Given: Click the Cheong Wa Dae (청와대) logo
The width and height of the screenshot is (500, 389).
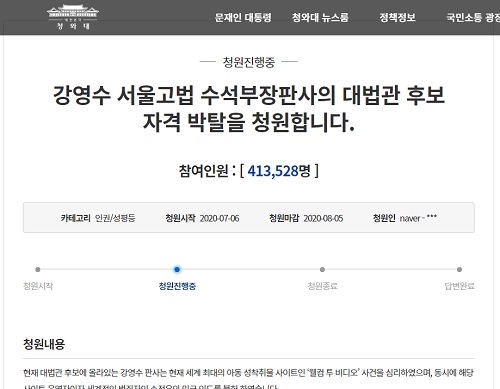Looking at the screenshot, I should coord(73,17).
